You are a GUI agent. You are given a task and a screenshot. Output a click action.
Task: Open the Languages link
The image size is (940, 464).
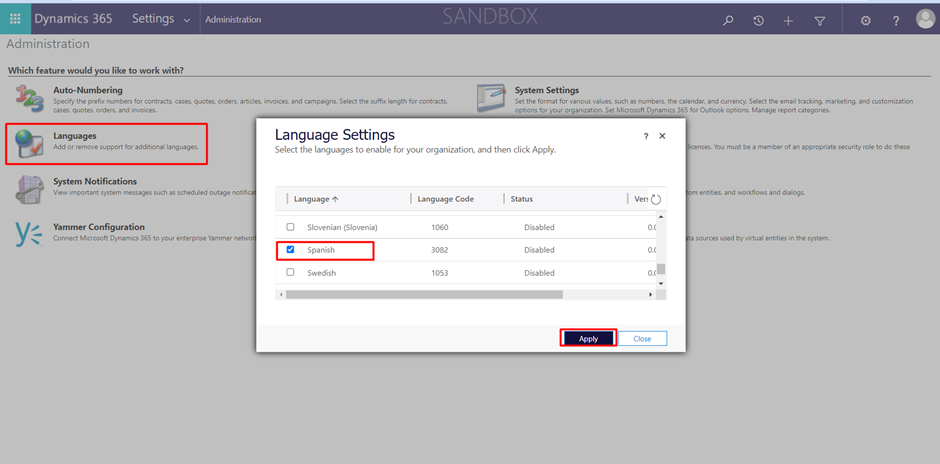tap(74, 136)
